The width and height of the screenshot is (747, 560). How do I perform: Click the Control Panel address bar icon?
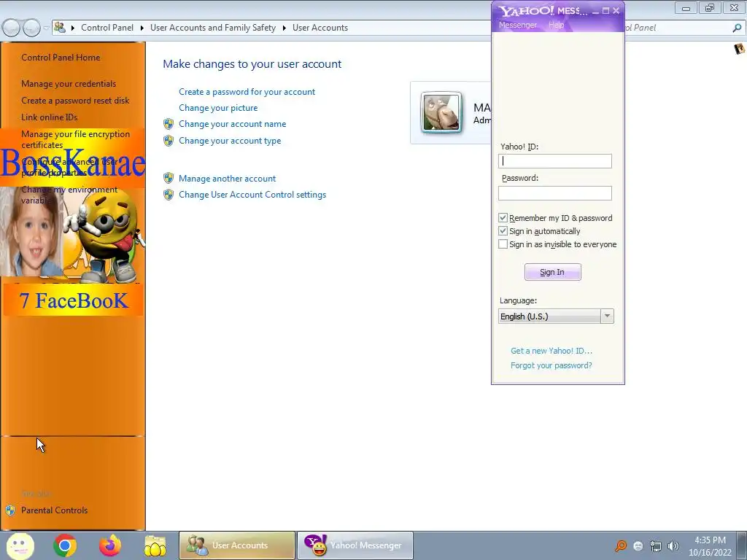click(x=60, y=27)
